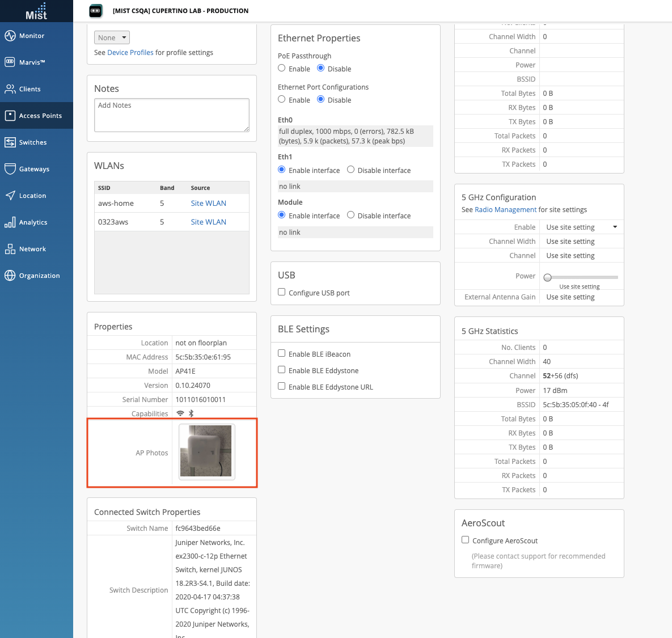This screenshot has width=672, height=638.
Task: Disable Ethernet Port Configurations
Action: point(320,99)
